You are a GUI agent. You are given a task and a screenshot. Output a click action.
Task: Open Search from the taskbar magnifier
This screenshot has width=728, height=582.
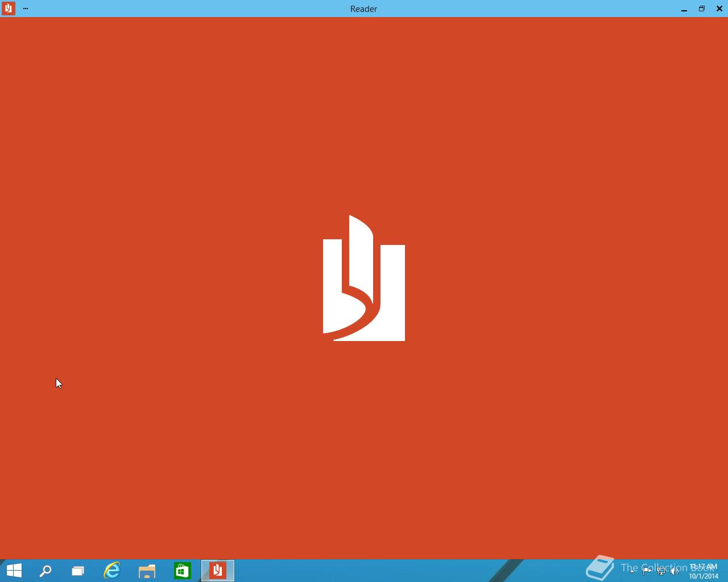pyautogui.click(x=45, y=571)
